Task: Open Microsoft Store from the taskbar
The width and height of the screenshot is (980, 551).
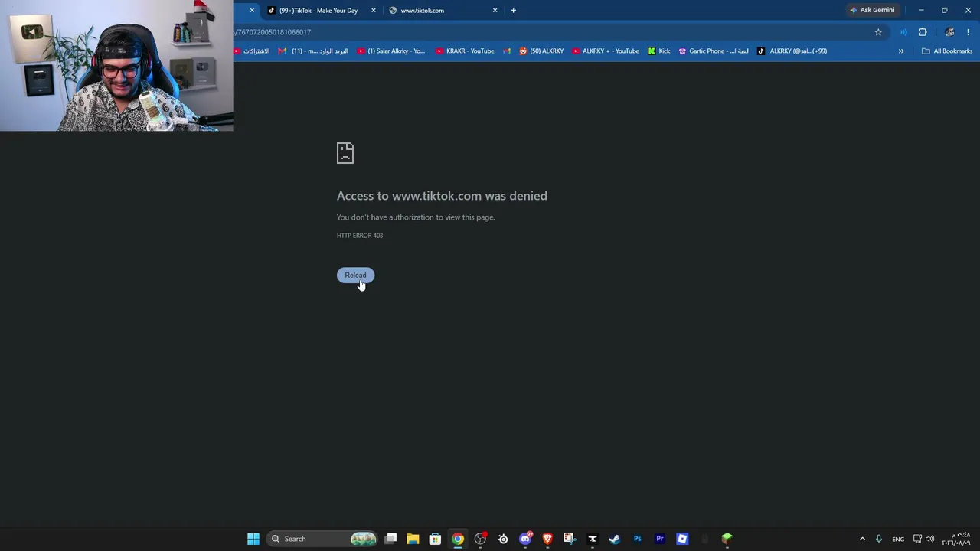Action: pos(435,539)
